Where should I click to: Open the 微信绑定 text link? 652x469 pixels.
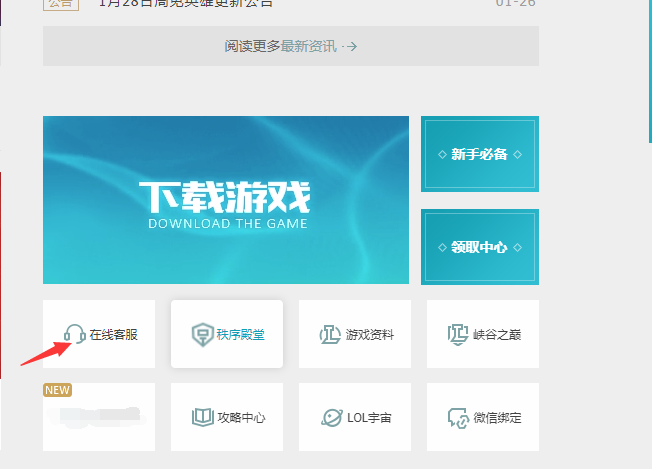[x=497, y=417]
